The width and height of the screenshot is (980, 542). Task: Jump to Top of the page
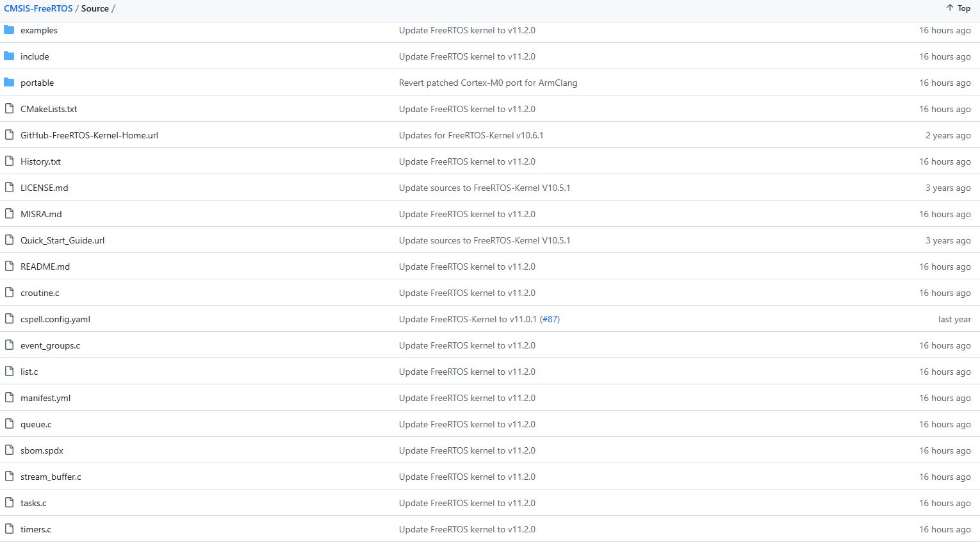(958, 8)
